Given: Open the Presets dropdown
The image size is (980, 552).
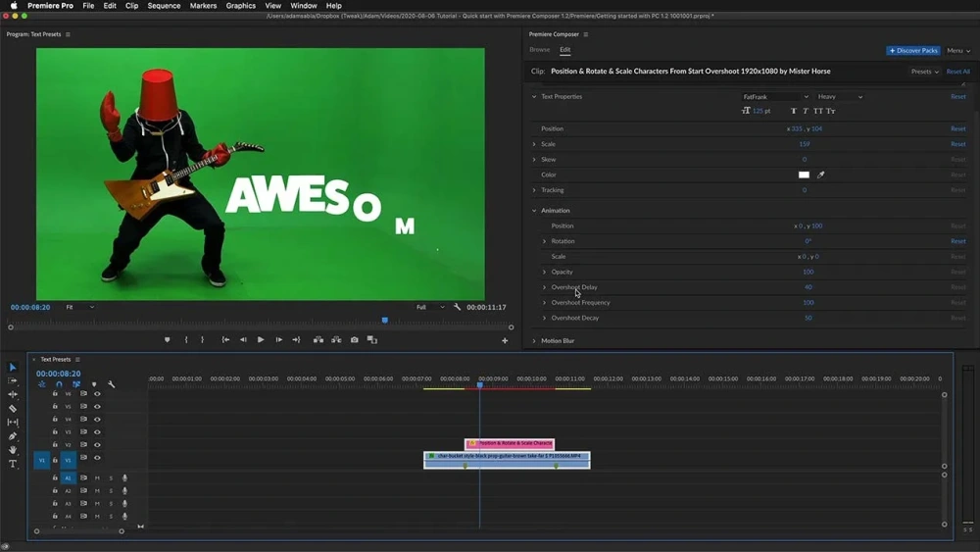Looking at the screenshot, I should [923, 72].
